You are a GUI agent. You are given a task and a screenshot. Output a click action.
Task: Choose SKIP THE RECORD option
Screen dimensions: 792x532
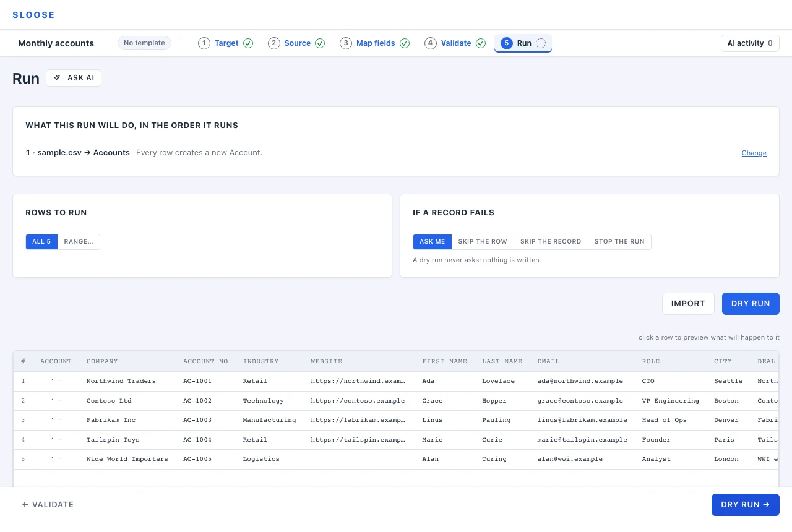[x=551, y=242]
